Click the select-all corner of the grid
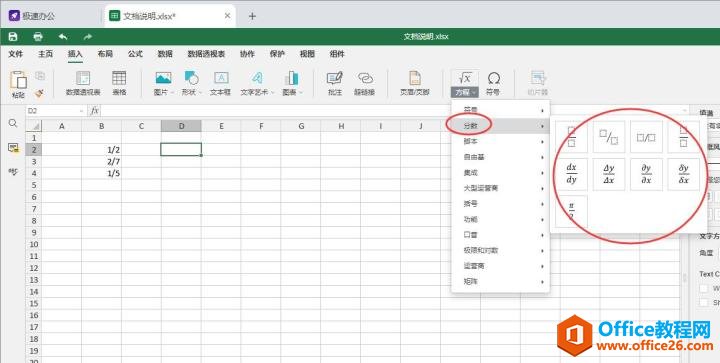This screenshot has height=363, width=720. coord(34,126)
